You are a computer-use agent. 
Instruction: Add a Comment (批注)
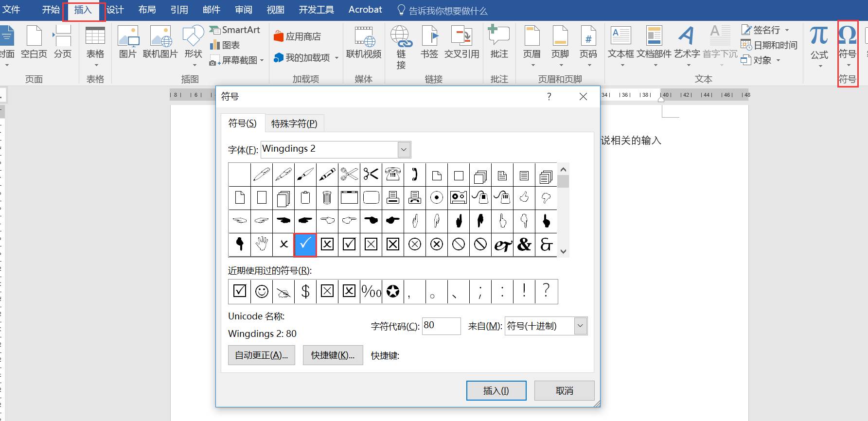[499, 43]
